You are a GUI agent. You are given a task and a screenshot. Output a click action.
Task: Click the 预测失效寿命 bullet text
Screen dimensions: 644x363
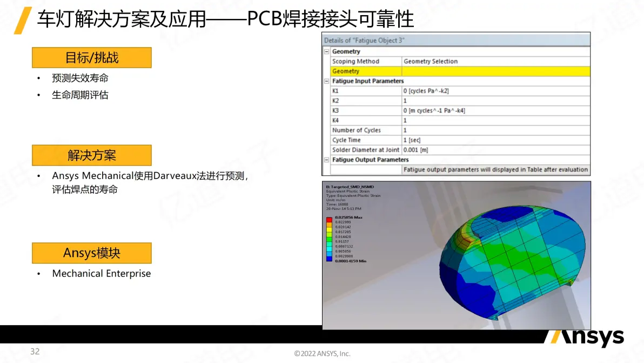click(x=80, y=78)
